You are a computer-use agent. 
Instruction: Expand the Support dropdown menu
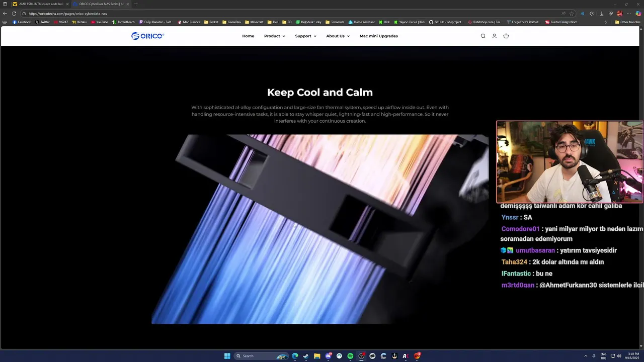[x=306, y=36]
